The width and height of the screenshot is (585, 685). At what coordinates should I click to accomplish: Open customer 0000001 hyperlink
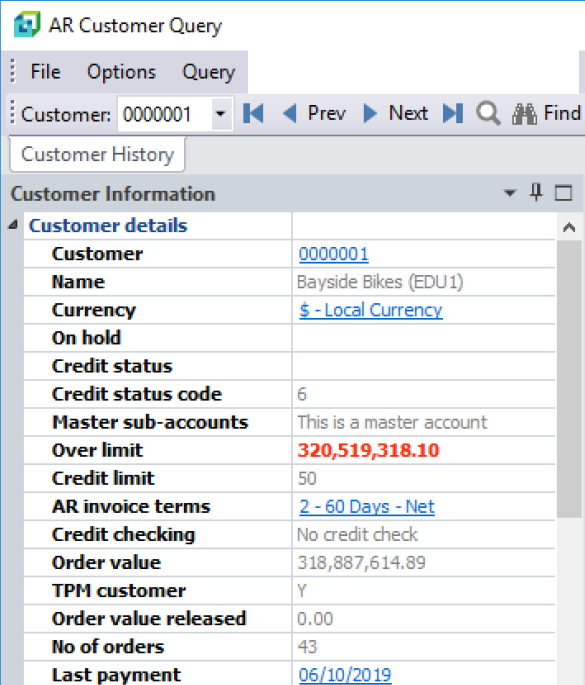[334, 254]
